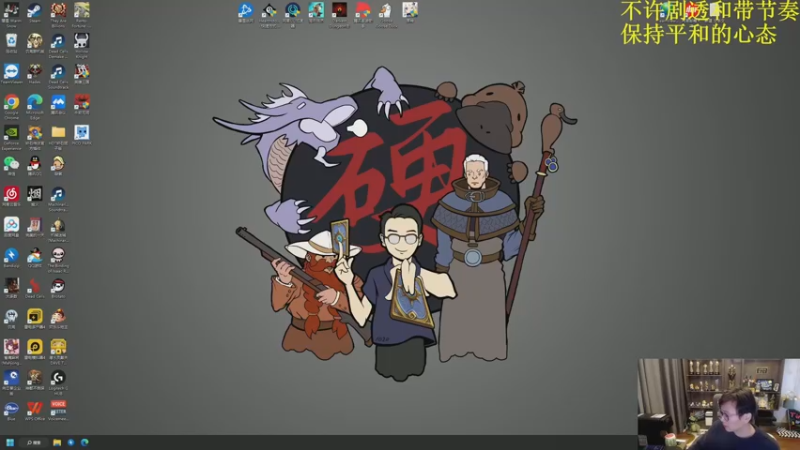
Task: Open the blue triangle app icon at top
Action: point(245,10)
